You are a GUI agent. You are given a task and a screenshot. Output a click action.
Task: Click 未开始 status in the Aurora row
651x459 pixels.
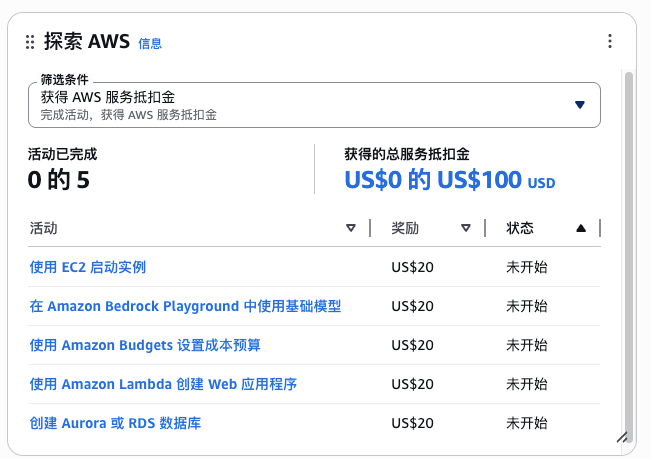point(526,423)
